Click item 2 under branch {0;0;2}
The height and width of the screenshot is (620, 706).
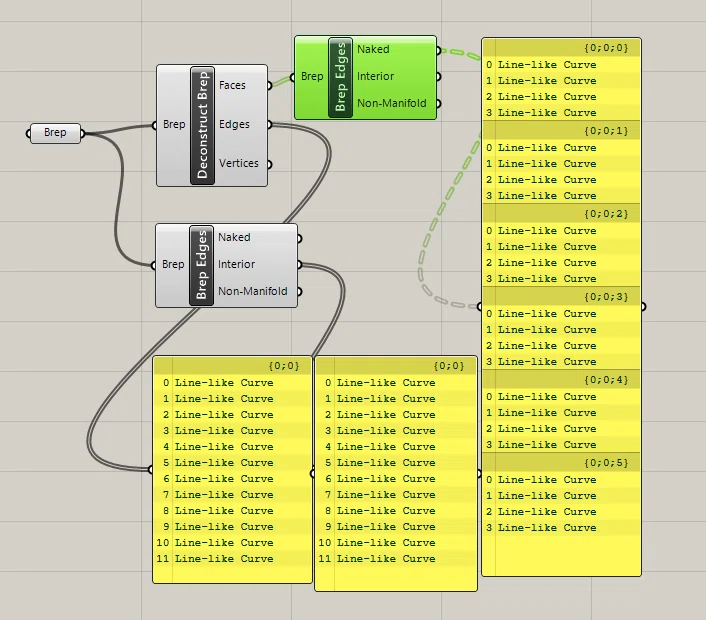click(561, 263)
